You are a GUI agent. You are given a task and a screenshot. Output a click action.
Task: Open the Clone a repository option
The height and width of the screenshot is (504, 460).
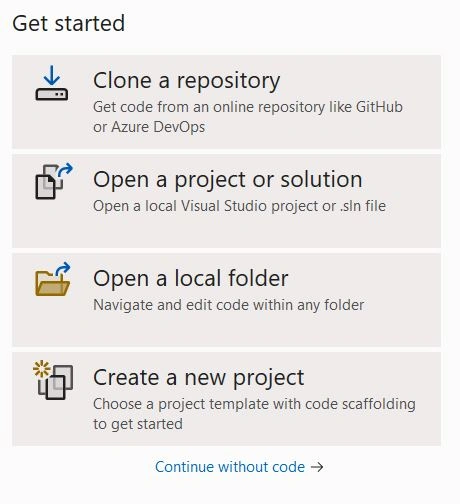coord(227,102)
